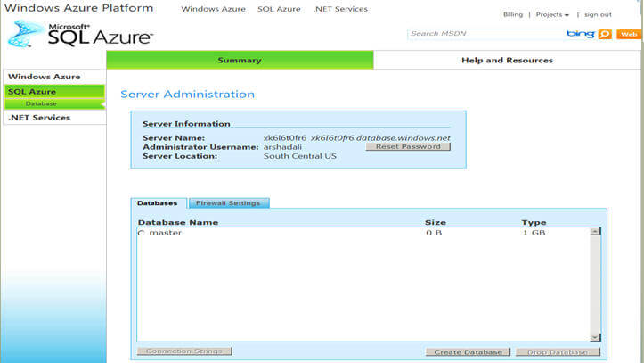Viewport: 644px width, 363px height.
Task: Select Windows Azure in the sidebar
Action: (54, 77)
